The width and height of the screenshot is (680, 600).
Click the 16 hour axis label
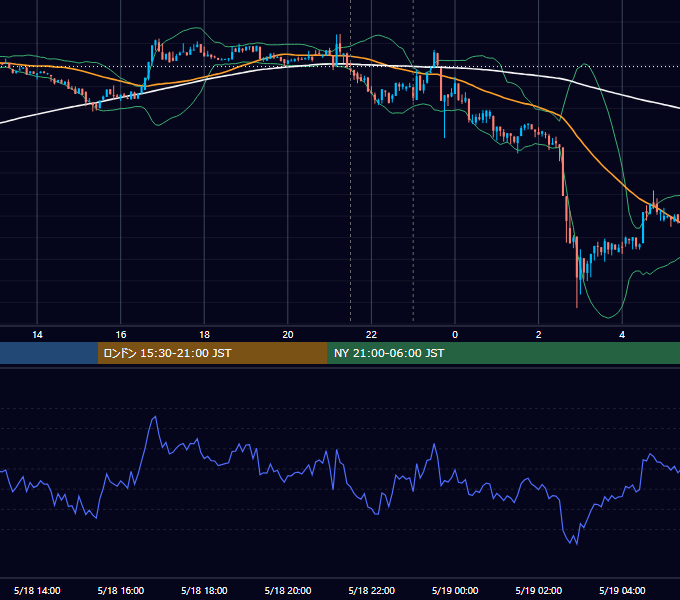click(121, 335)
